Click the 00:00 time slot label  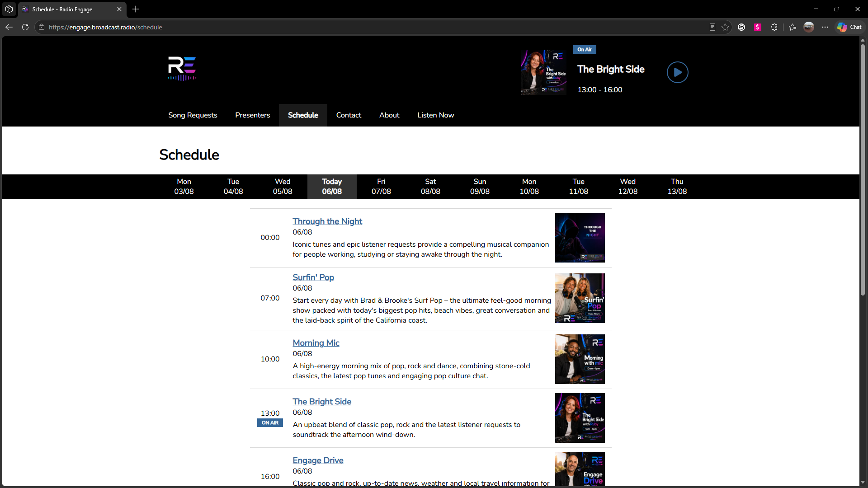[x=270, y=238]
